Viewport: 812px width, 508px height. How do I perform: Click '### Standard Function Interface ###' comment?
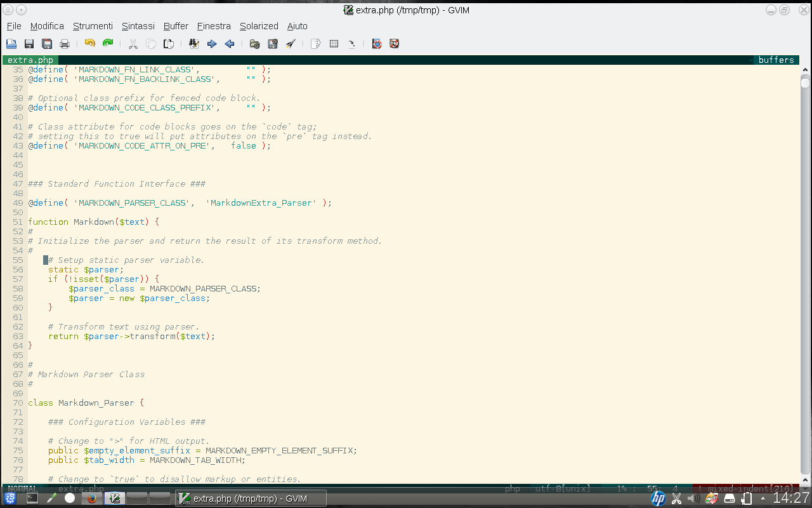[x=116, y=184]
